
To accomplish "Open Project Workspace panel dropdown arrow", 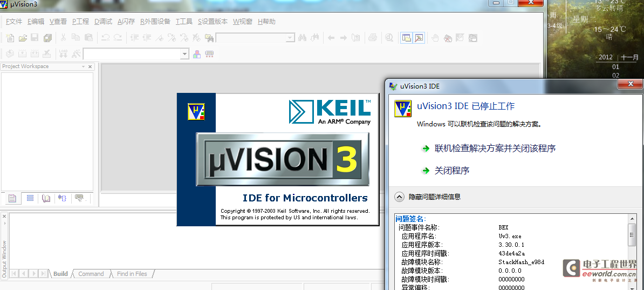I will pyautogui.click(x=84, y=66).
